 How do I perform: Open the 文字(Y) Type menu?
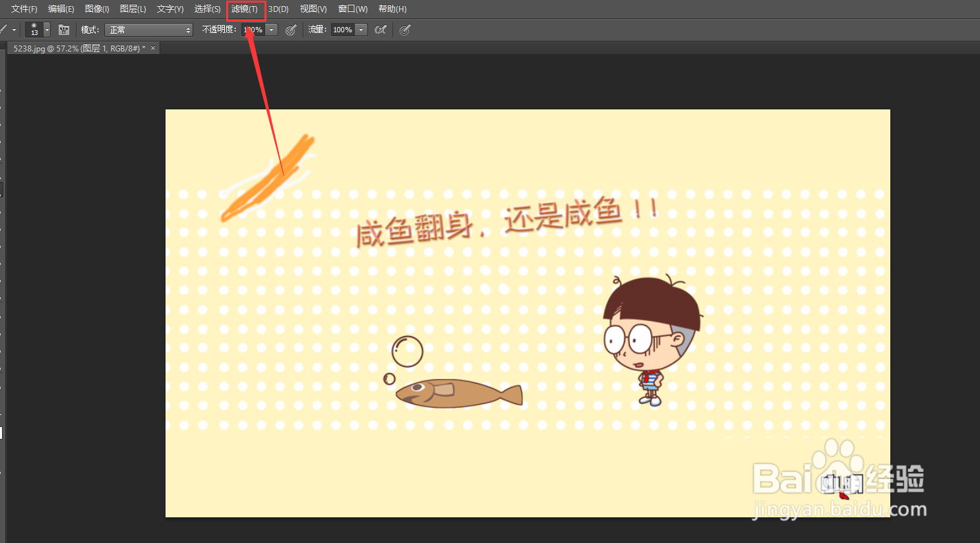point(169,9)
